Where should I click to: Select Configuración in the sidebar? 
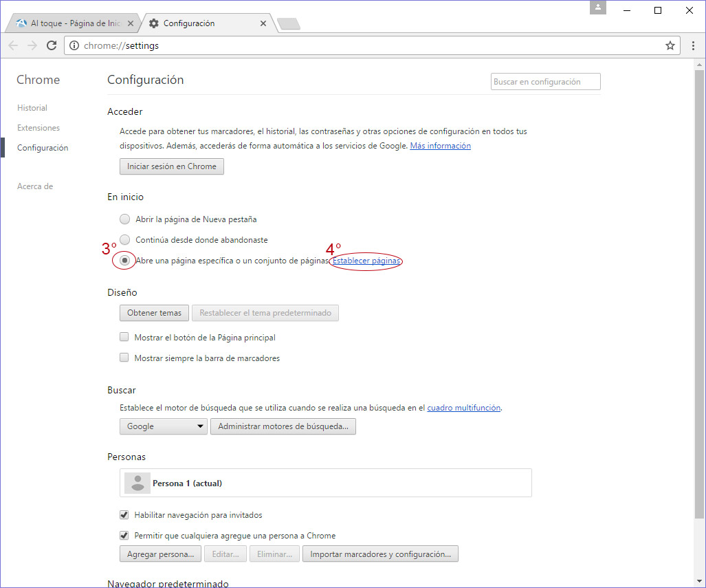tap(43, 148)
